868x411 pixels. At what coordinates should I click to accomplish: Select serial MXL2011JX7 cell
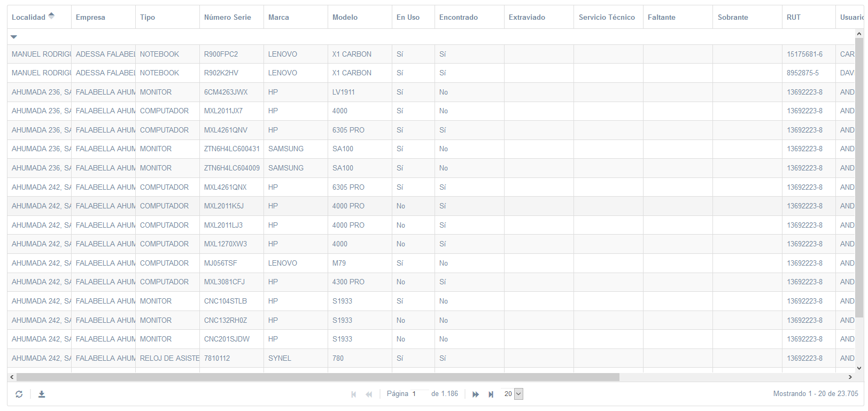(x=231, y=111)
